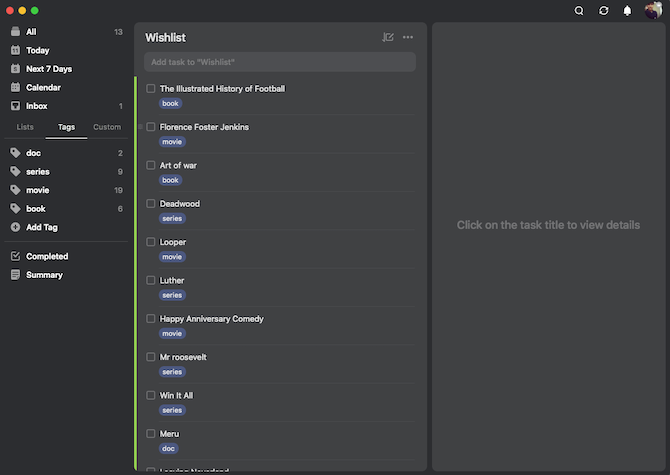Switch to the Lists tab
Viewport: 670px width, 475px height.
[25, 127]
